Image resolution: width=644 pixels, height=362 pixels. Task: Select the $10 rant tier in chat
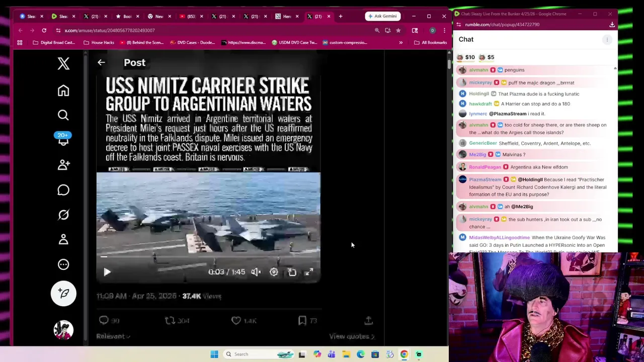tap(466, 57)
